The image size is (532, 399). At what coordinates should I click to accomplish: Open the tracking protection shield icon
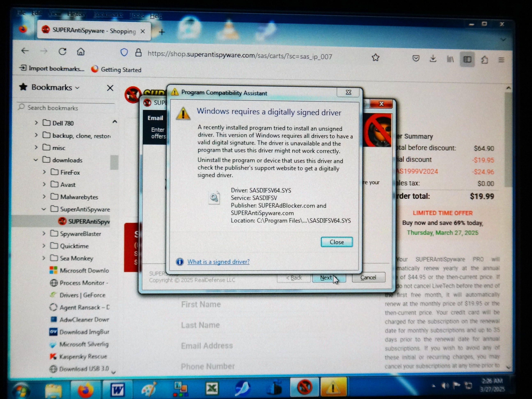point(124,52)
